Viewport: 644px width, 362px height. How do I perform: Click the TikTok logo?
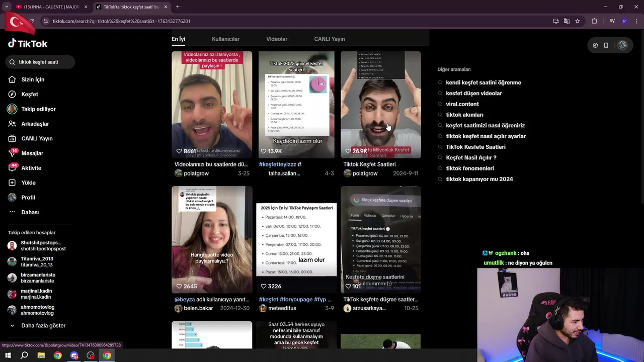(28, 44)
